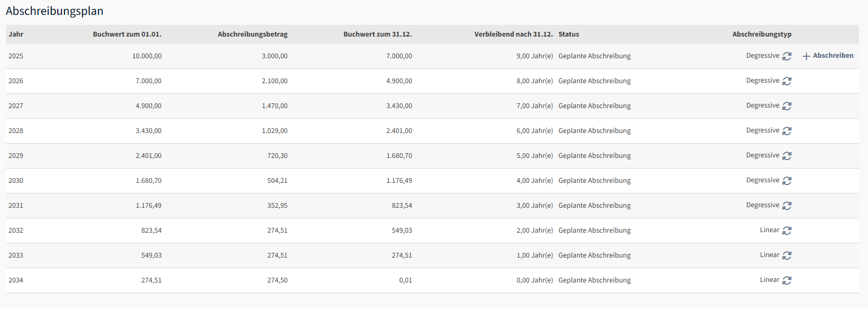
Task: Click the 3.000,00 depreciation amount for 2025
Action: [274, 56]
